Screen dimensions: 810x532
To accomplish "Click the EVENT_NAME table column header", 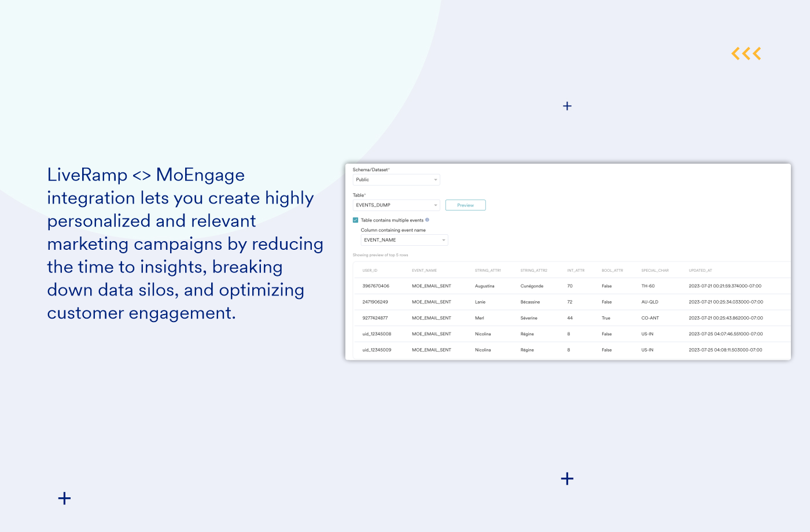I will 424,271.
